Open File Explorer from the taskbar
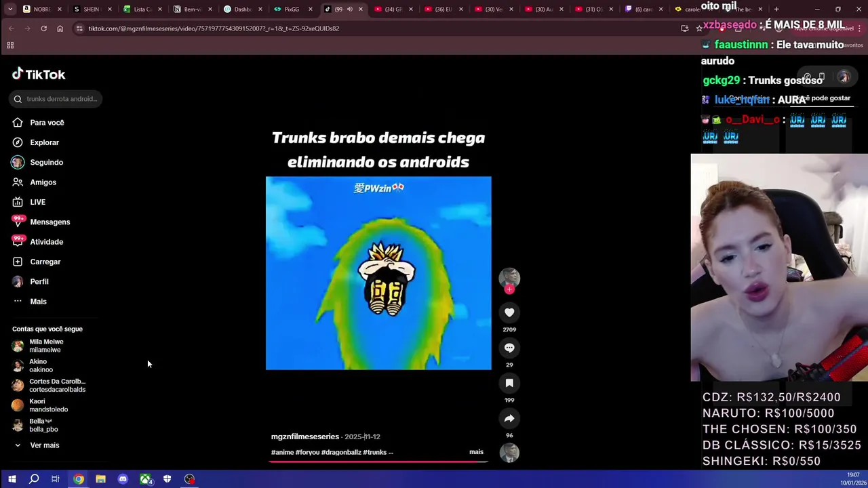 [100, 479]
